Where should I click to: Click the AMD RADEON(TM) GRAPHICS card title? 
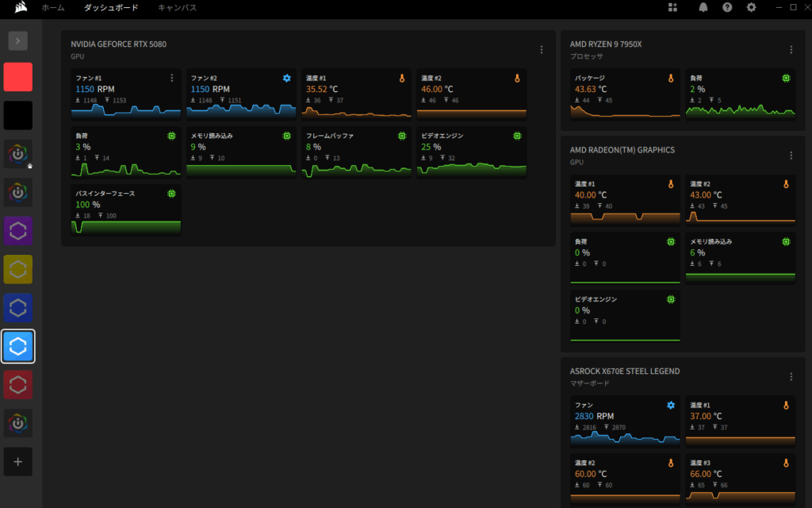tap(622, 150)
